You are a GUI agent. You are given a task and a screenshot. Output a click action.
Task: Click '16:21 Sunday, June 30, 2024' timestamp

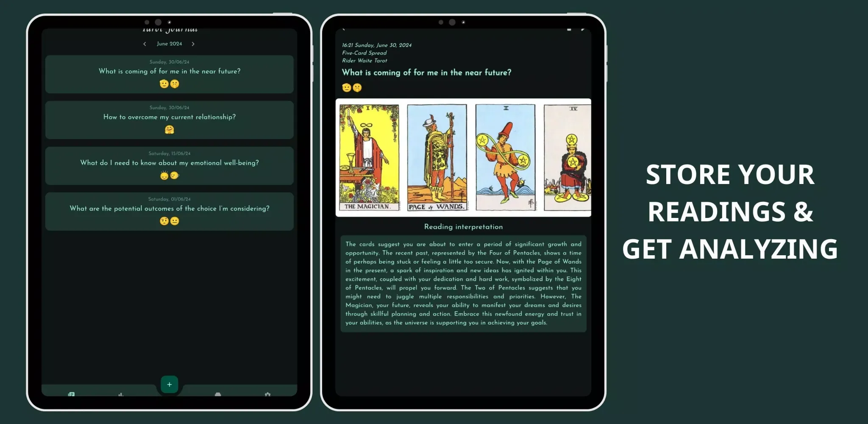tap(377, 45)
